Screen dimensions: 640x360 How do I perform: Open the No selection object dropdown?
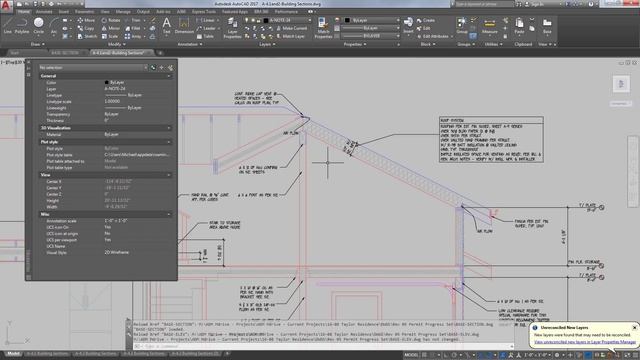pos(93,67)
